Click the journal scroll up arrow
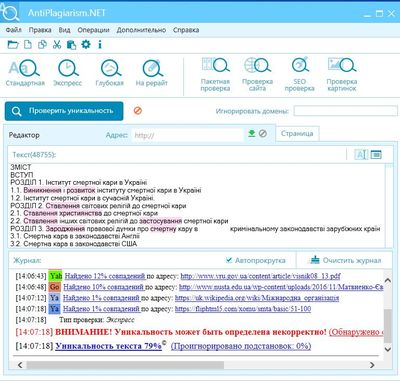Screen dimensions: 400x381 pos(388,281)
